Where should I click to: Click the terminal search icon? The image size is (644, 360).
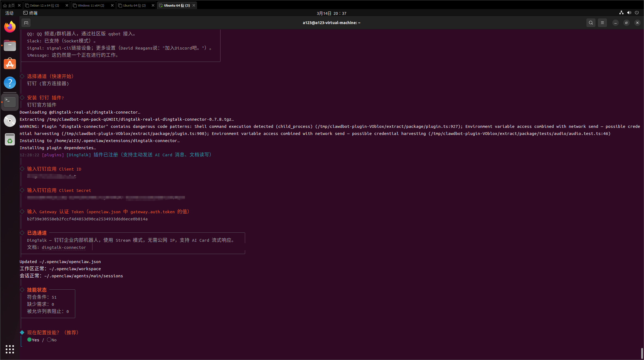tap(591, 23)
